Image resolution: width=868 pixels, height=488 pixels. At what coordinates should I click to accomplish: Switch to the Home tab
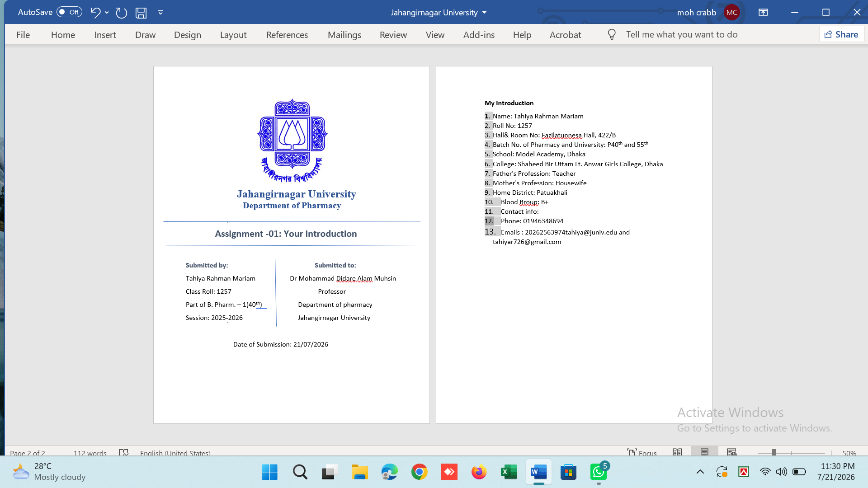[63, 35]
